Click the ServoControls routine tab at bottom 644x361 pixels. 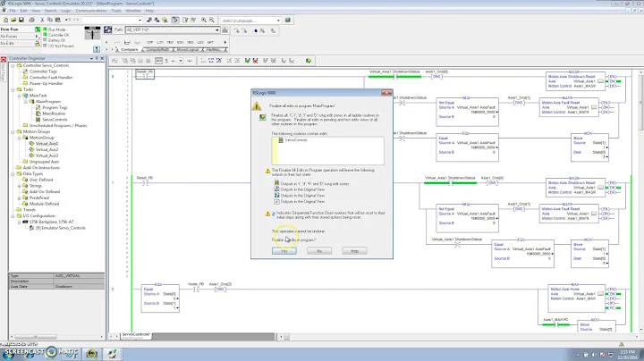click(136, 335)
